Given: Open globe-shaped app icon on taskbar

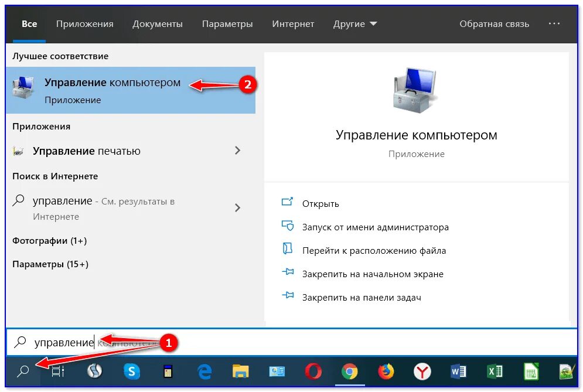Looking at the screenshot, I should click(95, 371).
